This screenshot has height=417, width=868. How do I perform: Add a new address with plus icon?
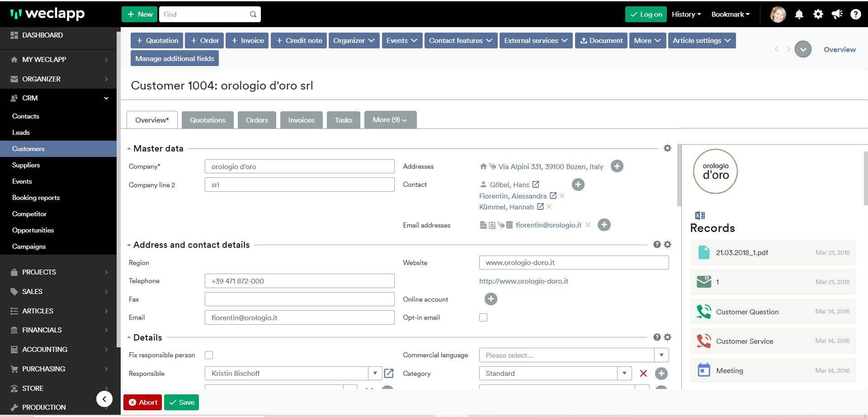(617, 166)
